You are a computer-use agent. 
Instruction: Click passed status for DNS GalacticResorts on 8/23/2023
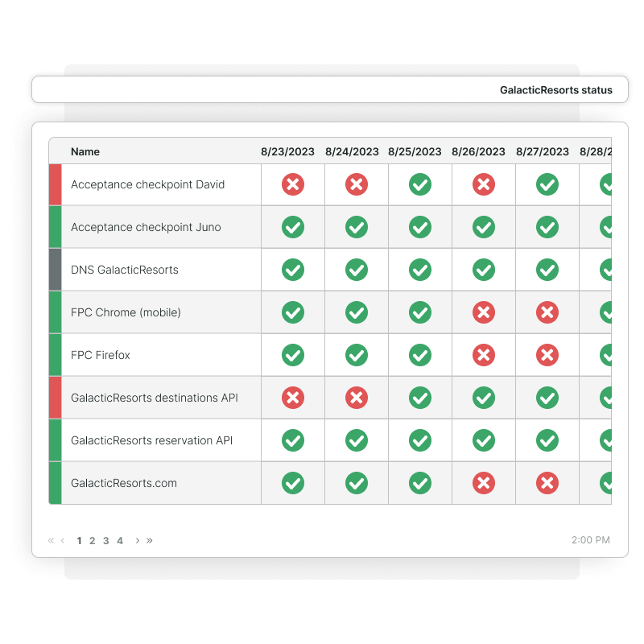click(293, 270)
